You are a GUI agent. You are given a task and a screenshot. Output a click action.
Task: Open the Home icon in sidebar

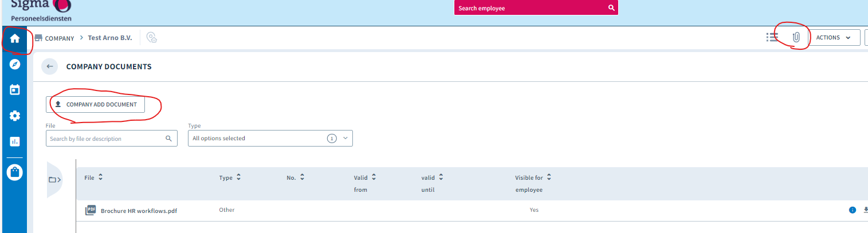[x=15, y=38]
